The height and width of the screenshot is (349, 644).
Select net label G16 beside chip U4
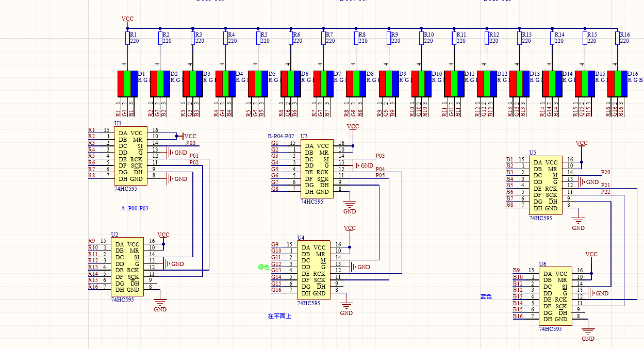[276, 290]
